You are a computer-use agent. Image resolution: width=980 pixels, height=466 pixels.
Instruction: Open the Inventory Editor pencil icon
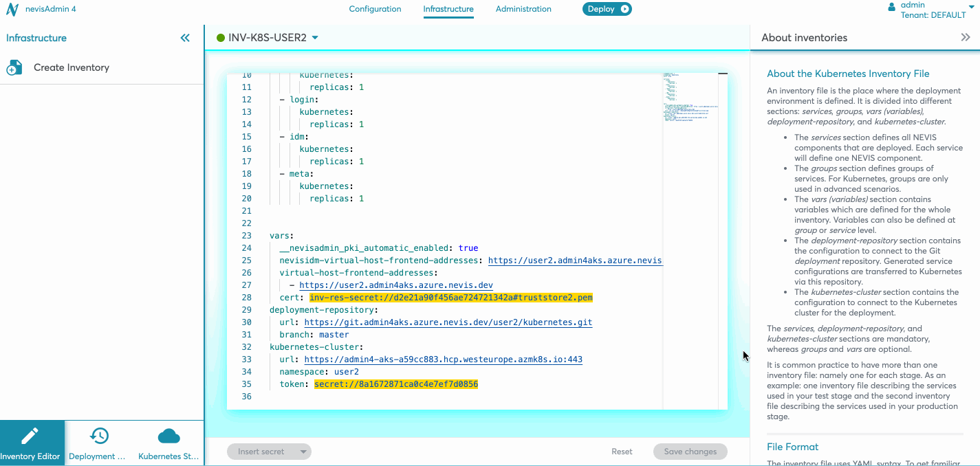(x=30, y=436)
